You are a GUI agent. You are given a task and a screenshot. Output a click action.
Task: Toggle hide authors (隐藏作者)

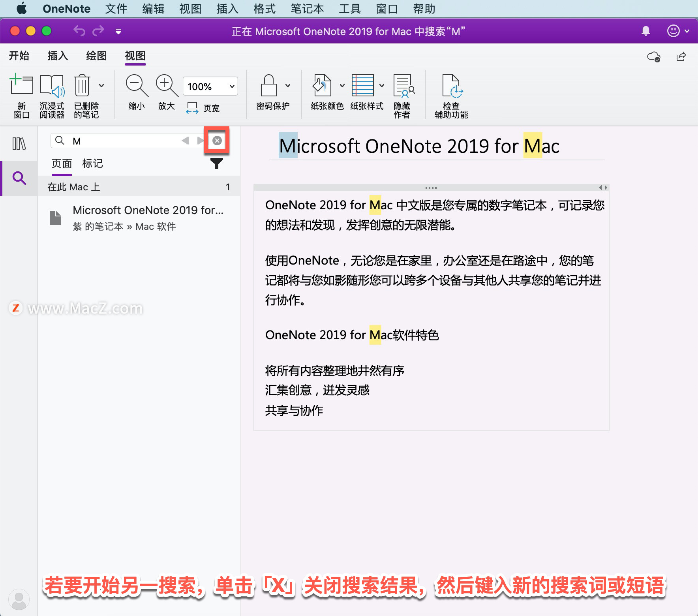[403, 96]
